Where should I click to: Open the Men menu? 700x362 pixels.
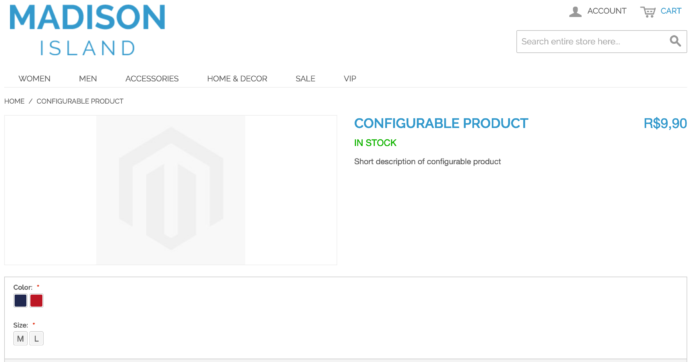88,79
